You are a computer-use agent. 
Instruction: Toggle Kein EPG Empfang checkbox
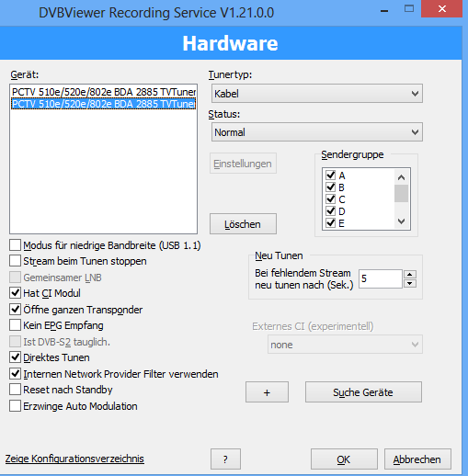coord(15,325)
